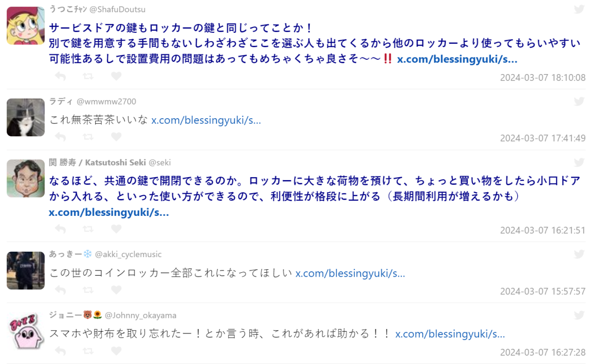This screenshot has height=364, width=589.
Task: Reply to Katsutoshi Seki's tweet
Action: click(x=60, y=229)
